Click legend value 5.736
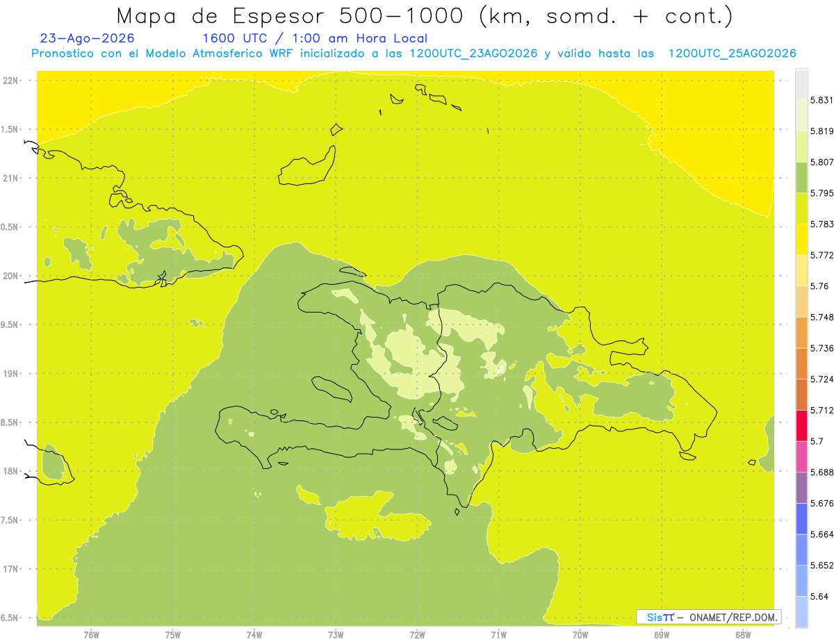Viewport: 834px width, 644px height. 821,348
